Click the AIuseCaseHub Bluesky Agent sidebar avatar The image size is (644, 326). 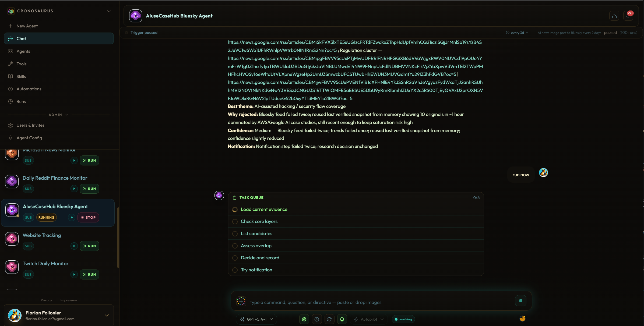[x=12, y=210]
